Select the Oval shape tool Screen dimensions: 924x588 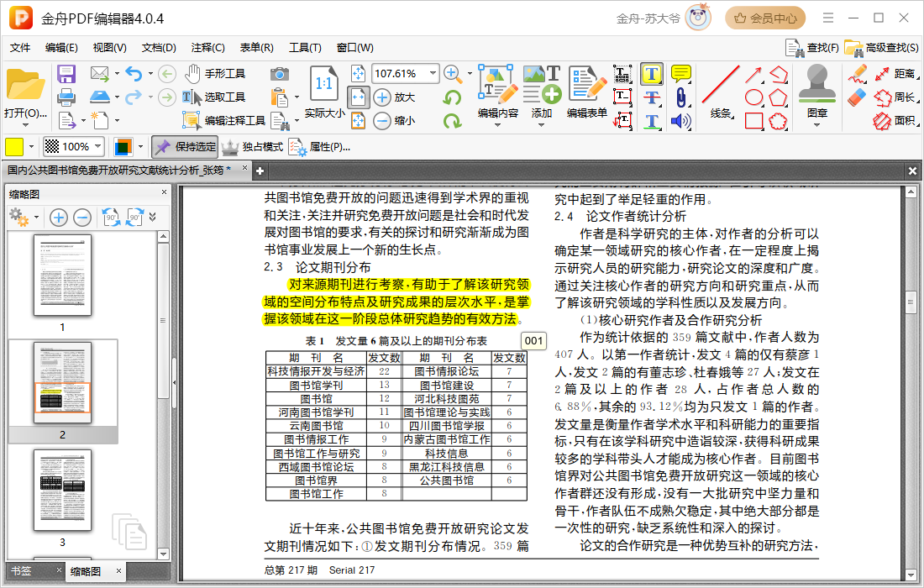(x=753, y=97)
